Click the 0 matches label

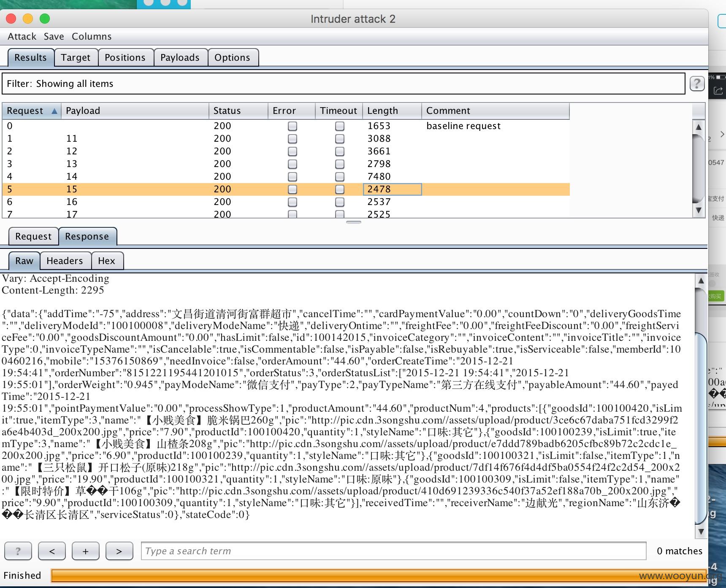(x=680, y=551)
